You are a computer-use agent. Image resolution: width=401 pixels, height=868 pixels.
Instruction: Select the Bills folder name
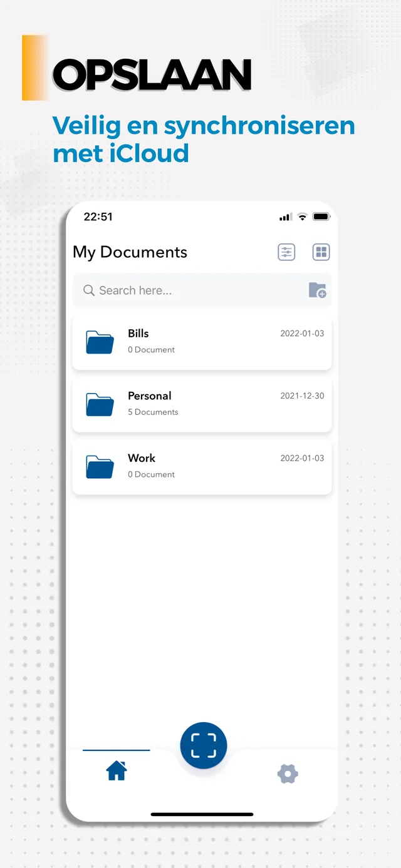[138, 334]
